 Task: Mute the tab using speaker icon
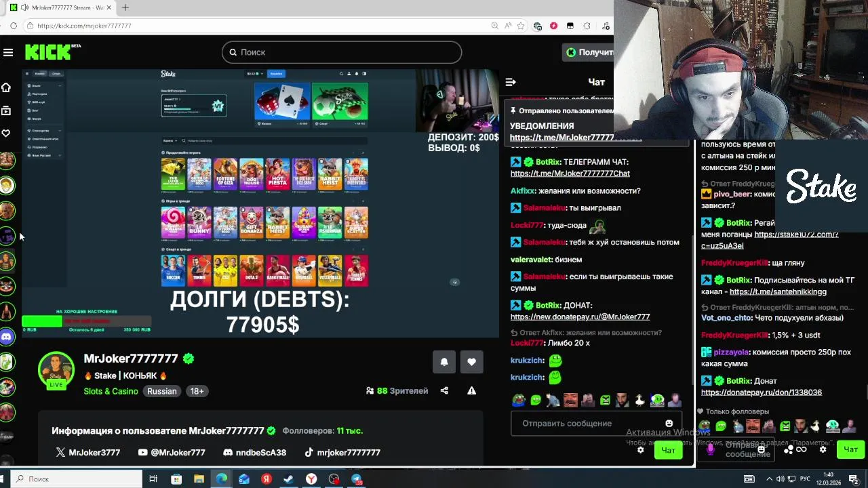point(24,7)
